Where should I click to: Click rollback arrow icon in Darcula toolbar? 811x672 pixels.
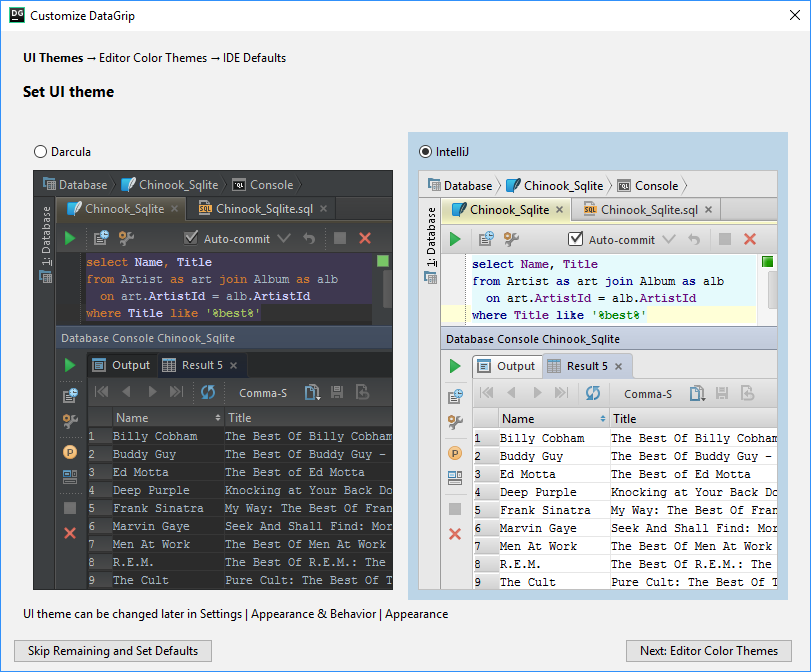(x=309, y=238)
